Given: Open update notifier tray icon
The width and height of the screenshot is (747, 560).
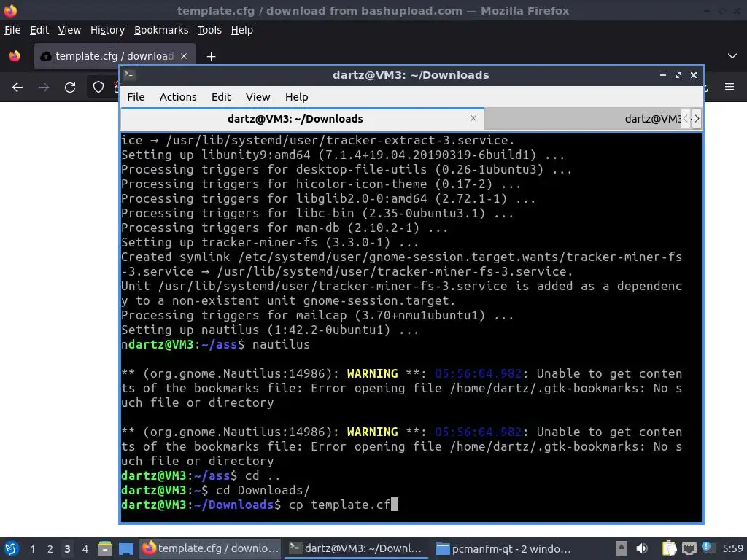Looking at the screenshot, I should (x=707, y=548).
